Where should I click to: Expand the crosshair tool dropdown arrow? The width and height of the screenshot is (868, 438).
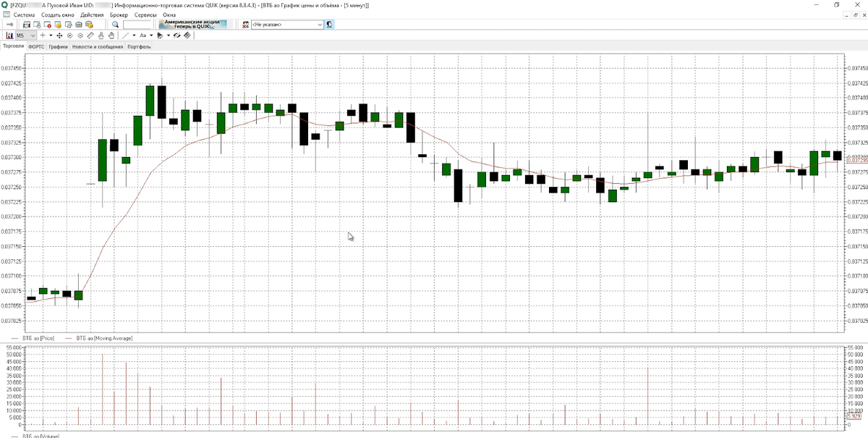pos(51,35)
